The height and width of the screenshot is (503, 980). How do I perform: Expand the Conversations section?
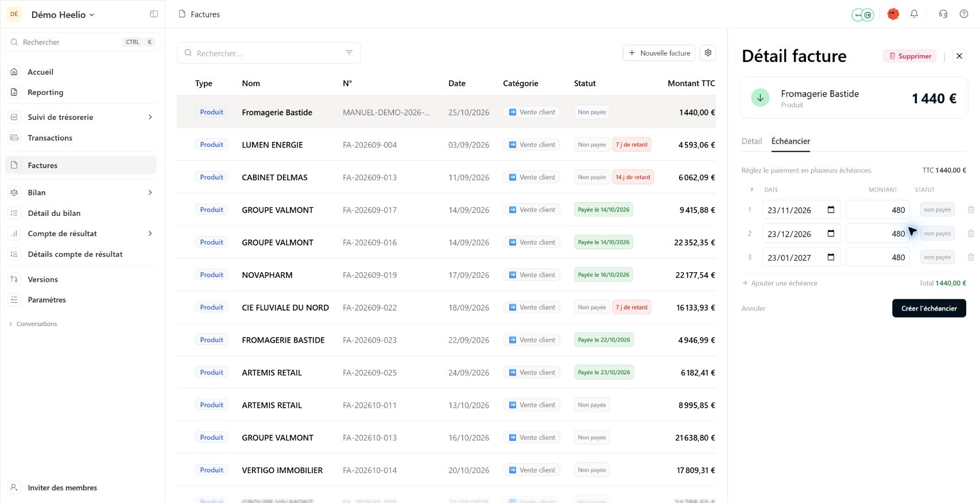[33, 324]
